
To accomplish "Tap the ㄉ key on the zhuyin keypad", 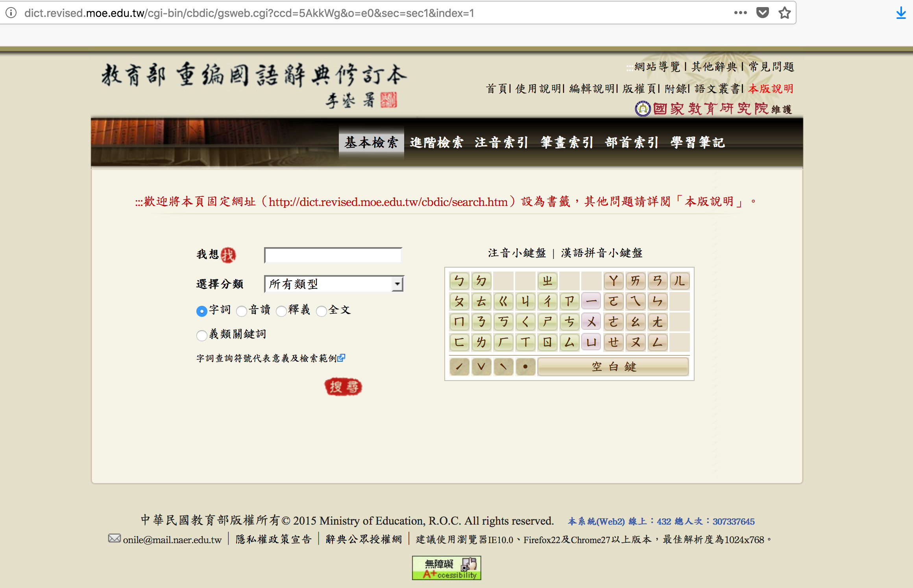I will point(481,281).
